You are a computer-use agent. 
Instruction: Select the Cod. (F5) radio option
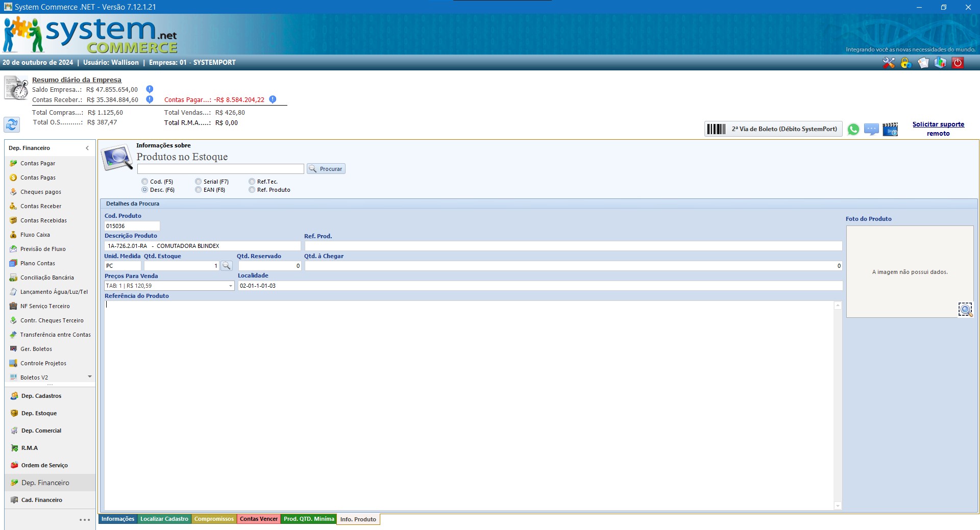tap(145, 182)
